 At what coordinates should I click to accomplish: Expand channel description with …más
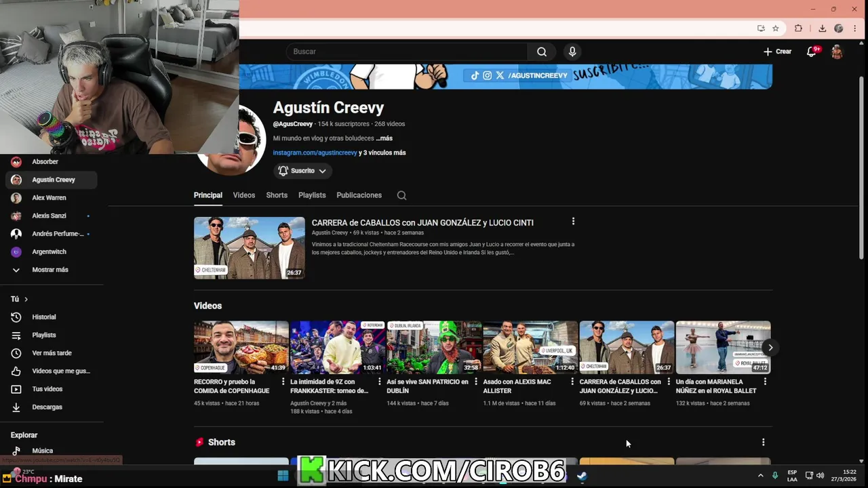(x=384, y=138)
